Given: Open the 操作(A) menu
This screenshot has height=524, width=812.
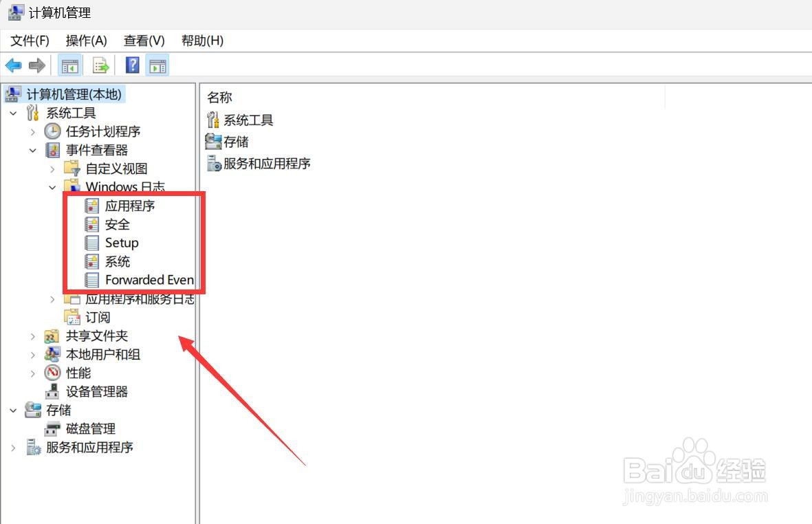Looking at the screenshot, I should coord(87,41).
